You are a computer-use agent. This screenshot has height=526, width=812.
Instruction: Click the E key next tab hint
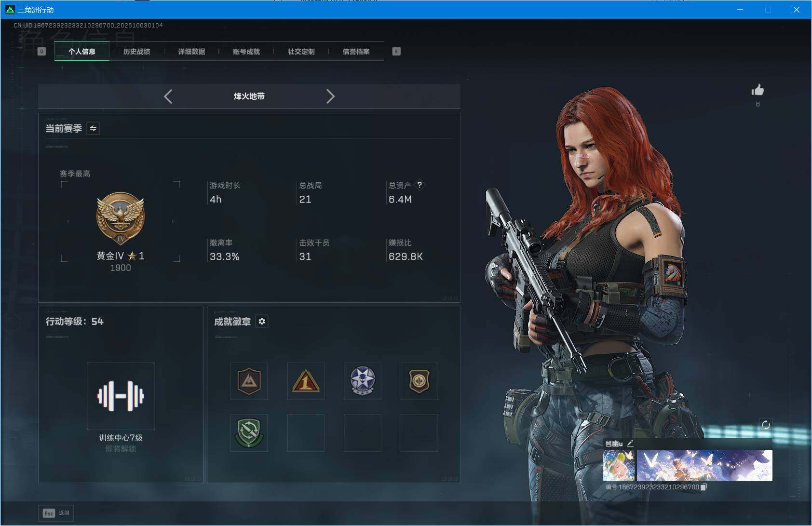(396, 51)
